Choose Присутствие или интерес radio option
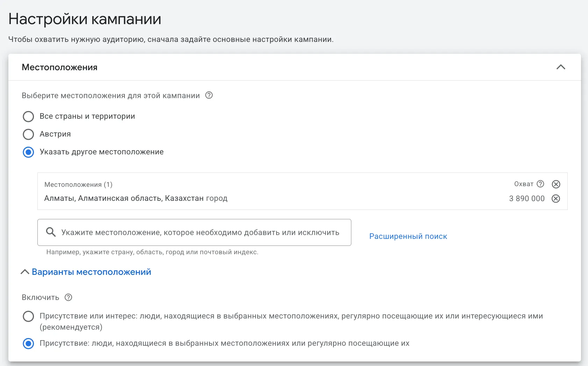 tap(28, 316)
